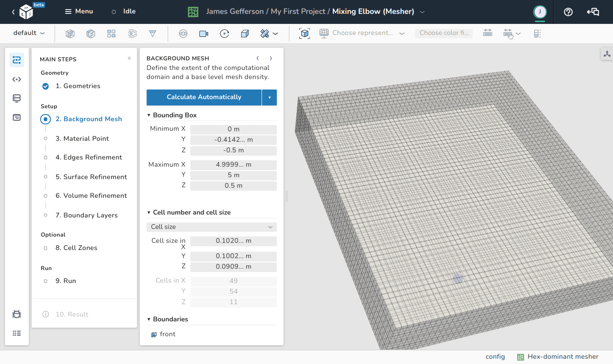Open the terminal console sidebar icon
This screenshot has width=613, height=364.
17,117
